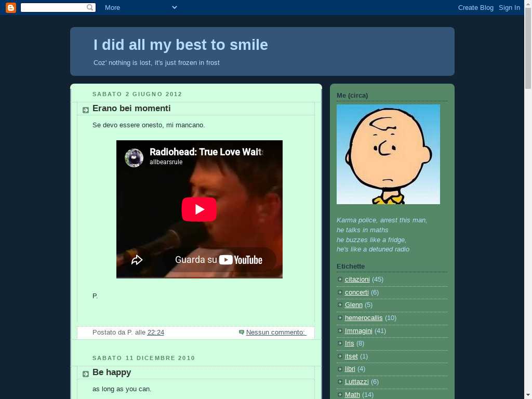Click bullet icon next to Luttazzi
The height and width of the screenshot is (399, 532).
point(340,381)
